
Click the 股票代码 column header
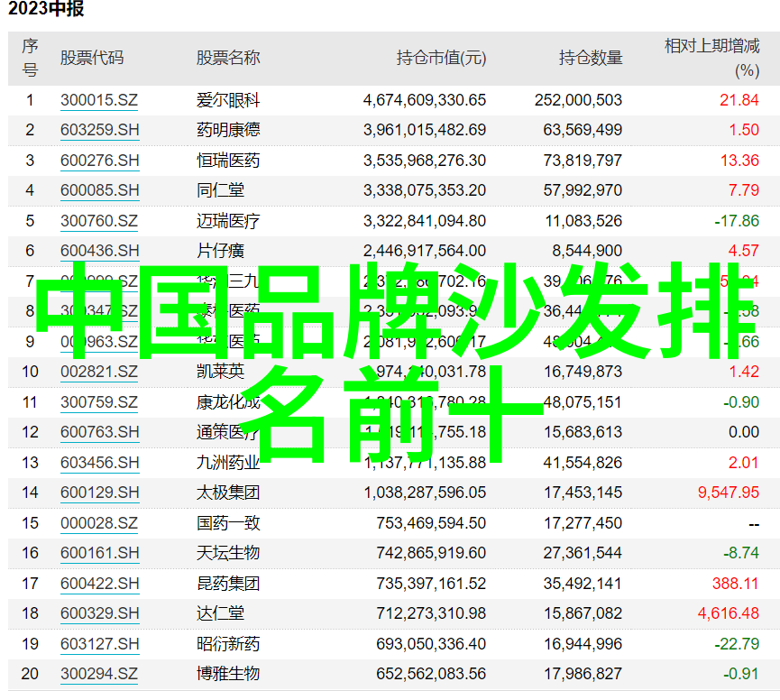coord(92,59)
